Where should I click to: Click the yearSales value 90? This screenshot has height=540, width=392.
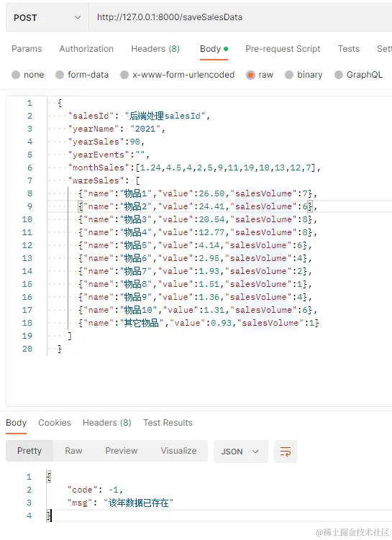[135, 142]
